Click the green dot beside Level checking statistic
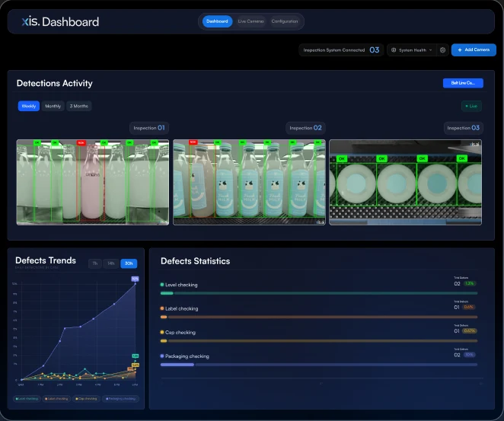Image resolution: width=504 pixels, height=421 pixels. [x=162, y=285]
